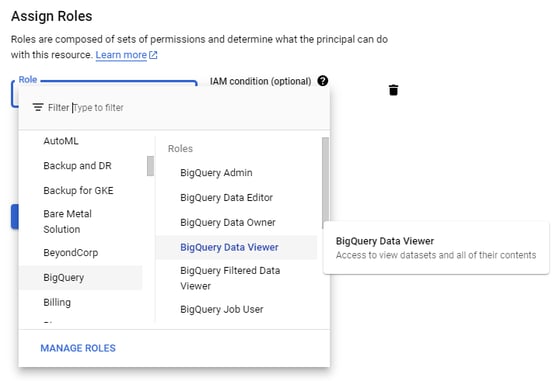Choose the BigQuery Admin role

tap(216, 173)
